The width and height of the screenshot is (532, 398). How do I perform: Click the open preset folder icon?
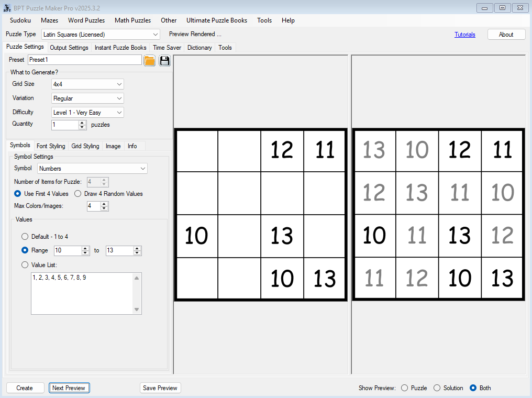150,60
